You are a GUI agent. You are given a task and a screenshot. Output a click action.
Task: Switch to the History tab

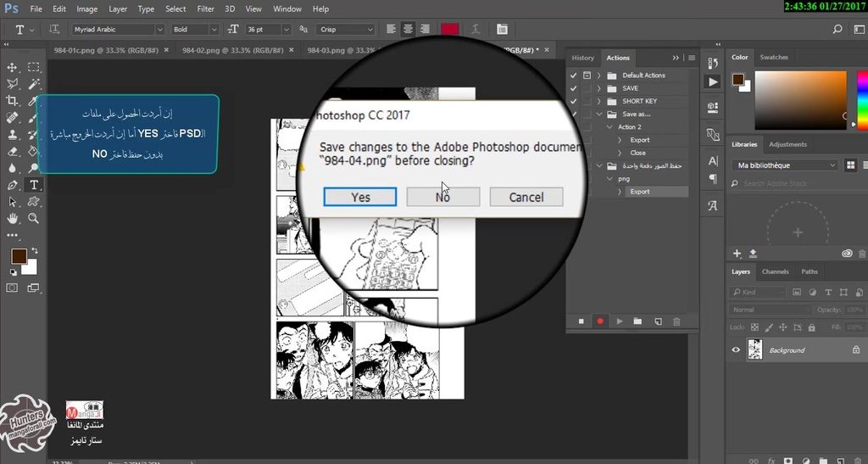[582, 58]
